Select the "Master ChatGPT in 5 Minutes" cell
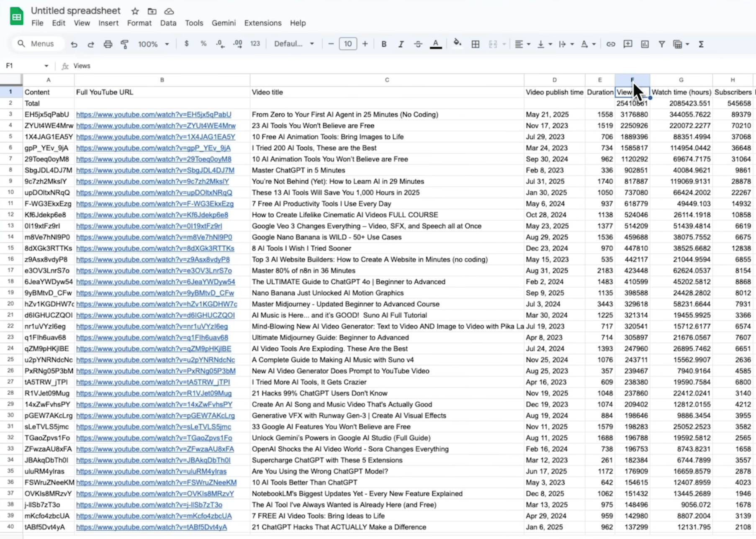Image resolution: width=756 pixels, height=539 pixels. click(387, 170)
